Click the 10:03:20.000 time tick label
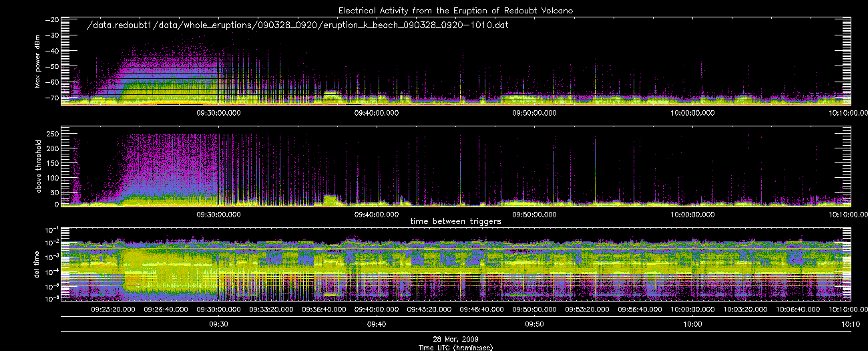The width and height of the screenshot is (868, 351). 745,310
